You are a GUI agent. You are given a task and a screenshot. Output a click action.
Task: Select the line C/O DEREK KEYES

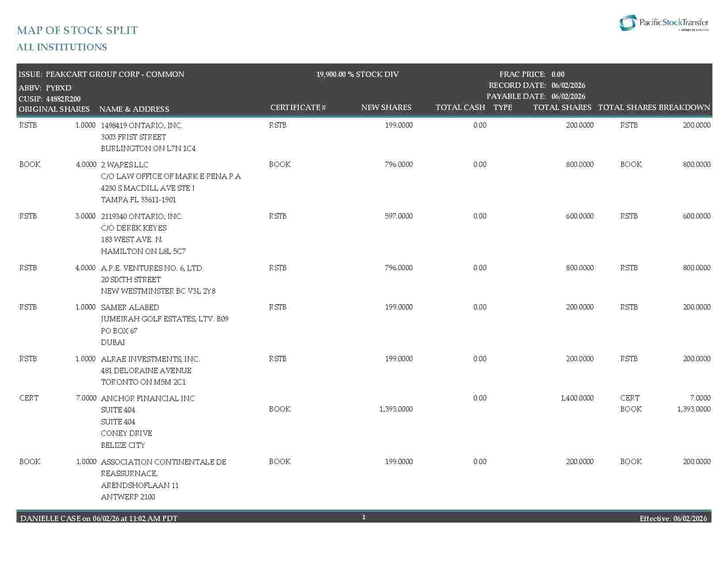pos(134,228)
